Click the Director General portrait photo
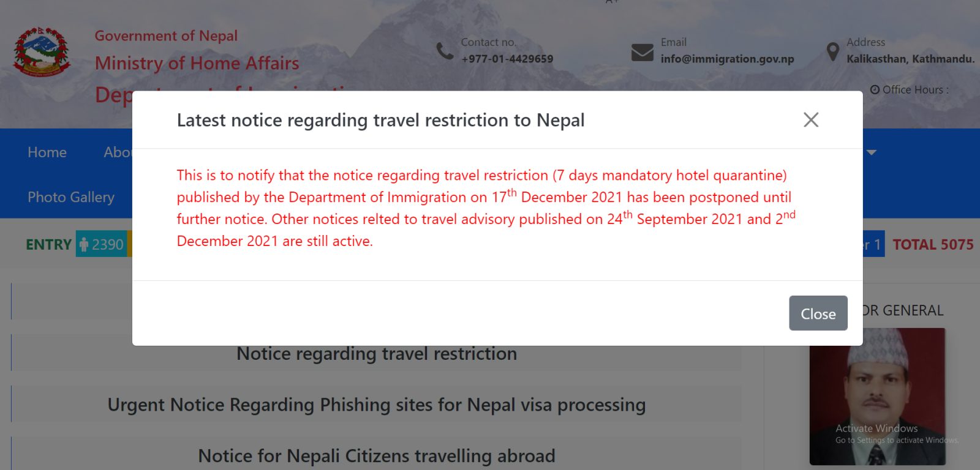Viewport: 980px width, 470px height. click(x=877, y=397)
